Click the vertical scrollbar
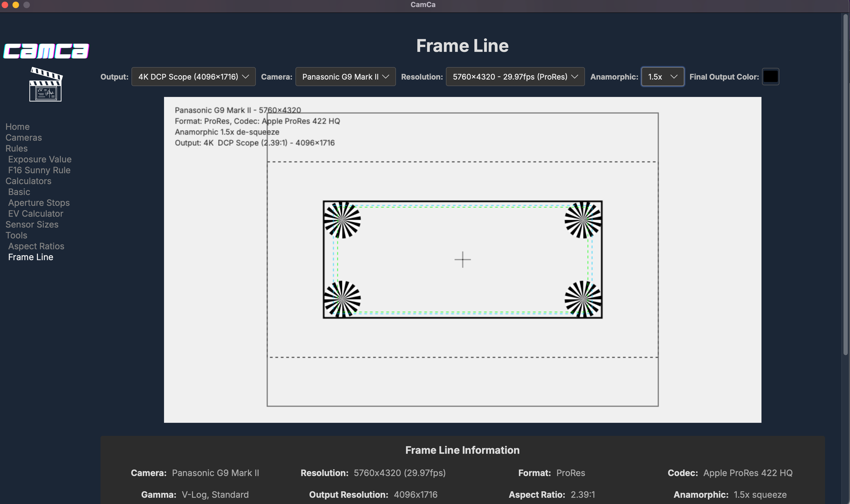850x504 pixels. 845,185
